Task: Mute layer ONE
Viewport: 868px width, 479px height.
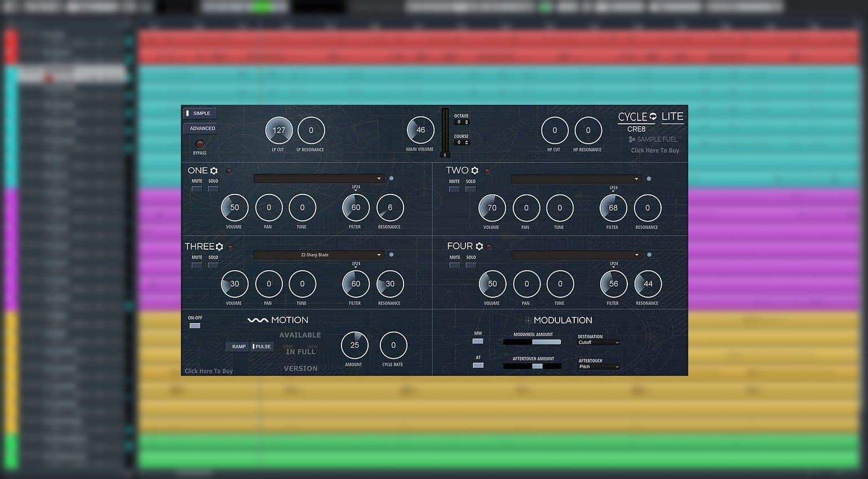Action: (197, 189)
